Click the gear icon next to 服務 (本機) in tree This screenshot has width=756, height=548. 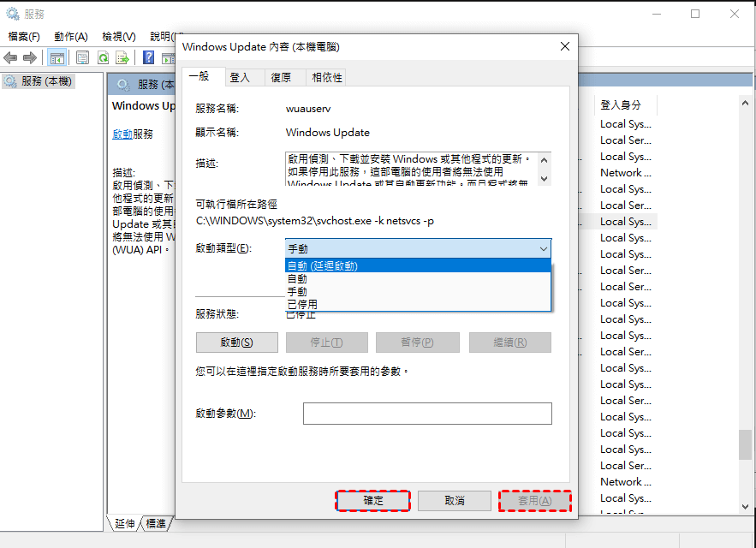10,81
